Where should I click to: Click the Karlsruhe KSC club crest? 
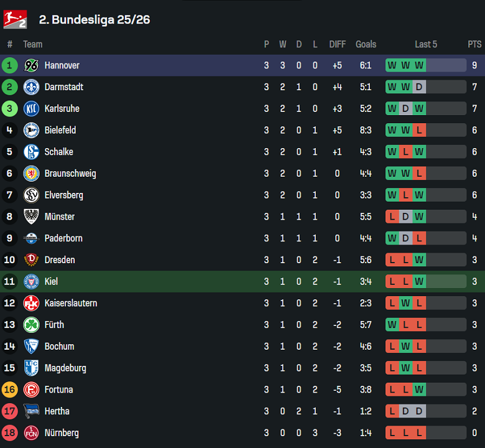[31, 109]
